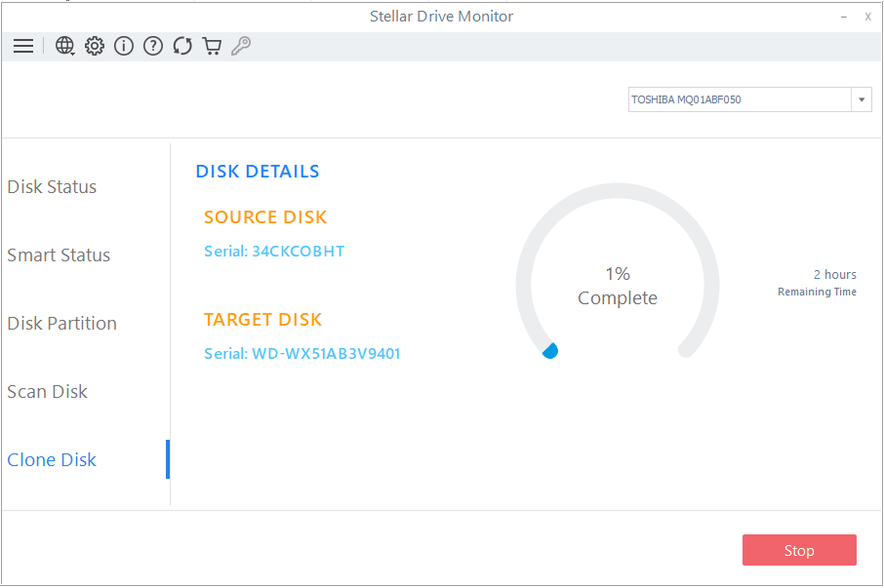Viewport: 884px width, 588px height.
Task: Open settings via gear icon
Action: coord(94,46)
